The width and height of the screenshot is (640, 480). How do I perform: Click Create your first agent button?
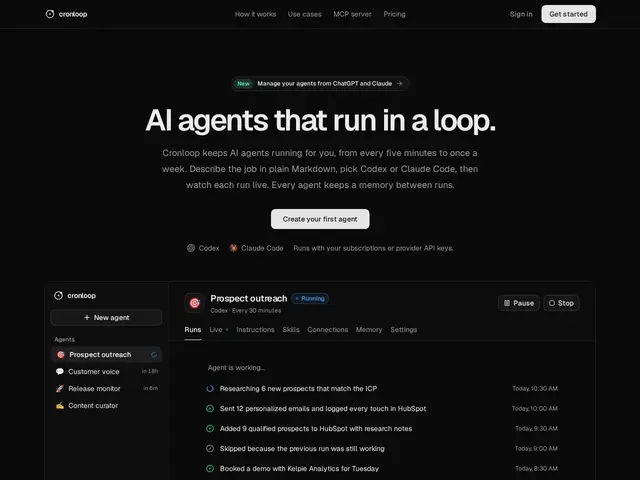(x=320, y=219)
